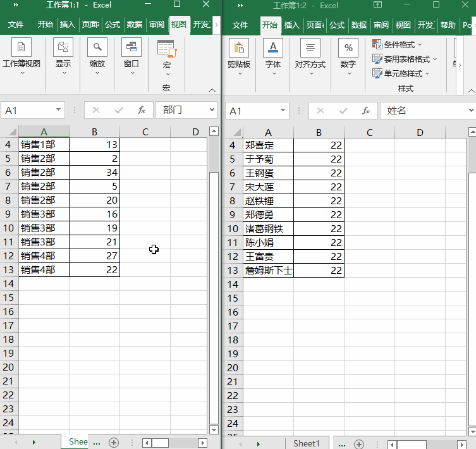The width and height of the screenshot is (476, 449).
Task: Open the 帮助 tab in right window
Action: [448, 25]
